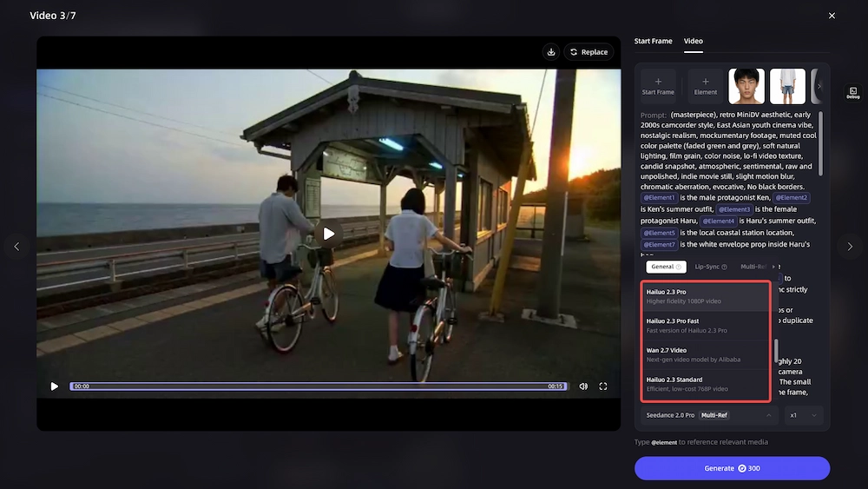Click the play icon in the control bar

(x=54, y=387)
